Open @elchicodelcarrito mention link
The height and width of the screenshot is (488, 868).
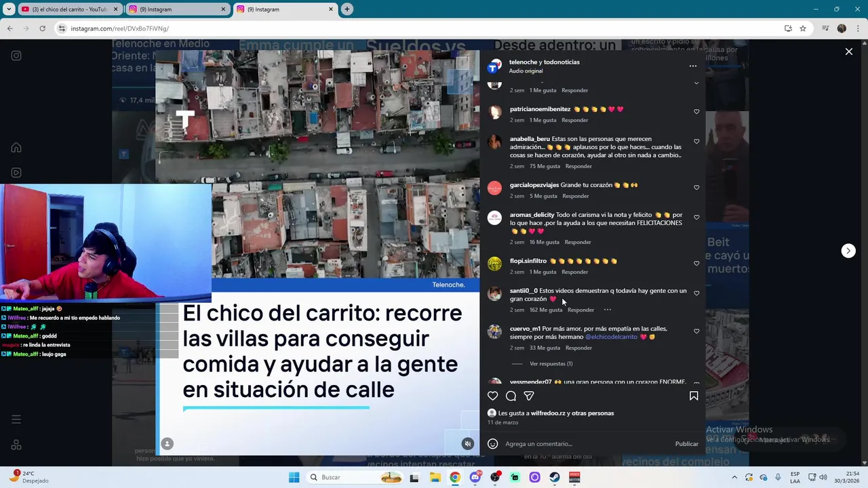611,337
